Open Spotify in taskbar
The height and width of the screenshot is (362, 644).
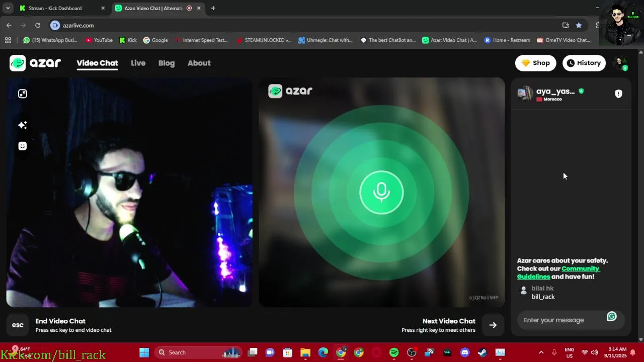click(x=394, y=352)
